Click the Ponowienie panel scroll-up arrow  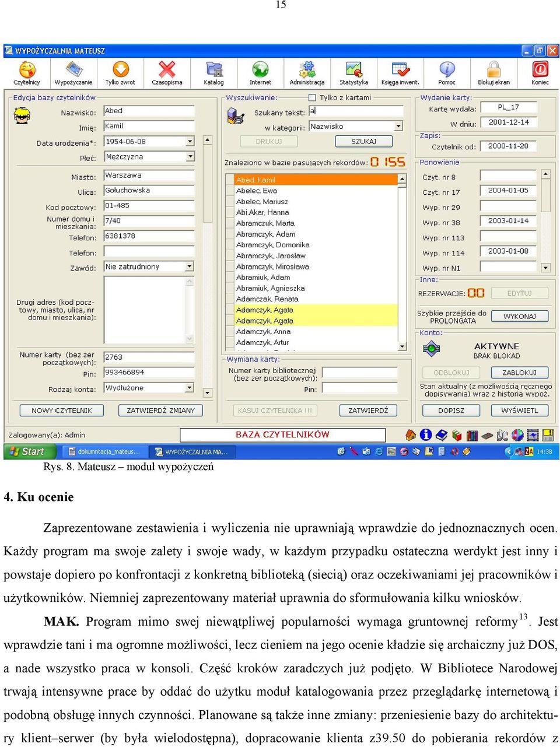tap(546, 174)
